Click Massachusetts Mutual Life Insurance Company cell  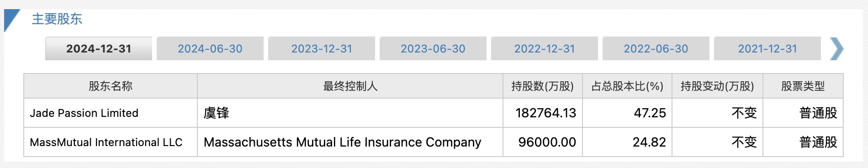(350, 142)
